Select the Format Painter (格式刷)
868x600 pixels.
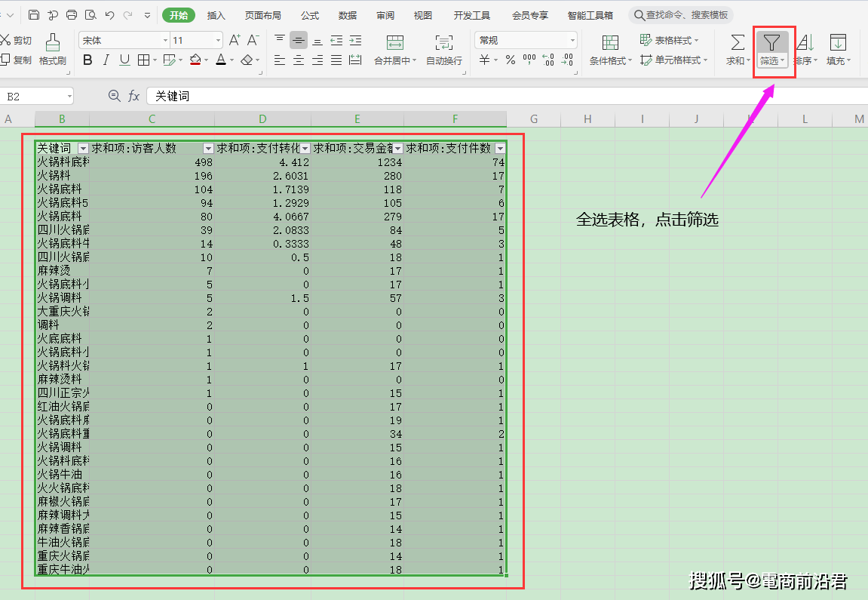[x=53, y=50]
